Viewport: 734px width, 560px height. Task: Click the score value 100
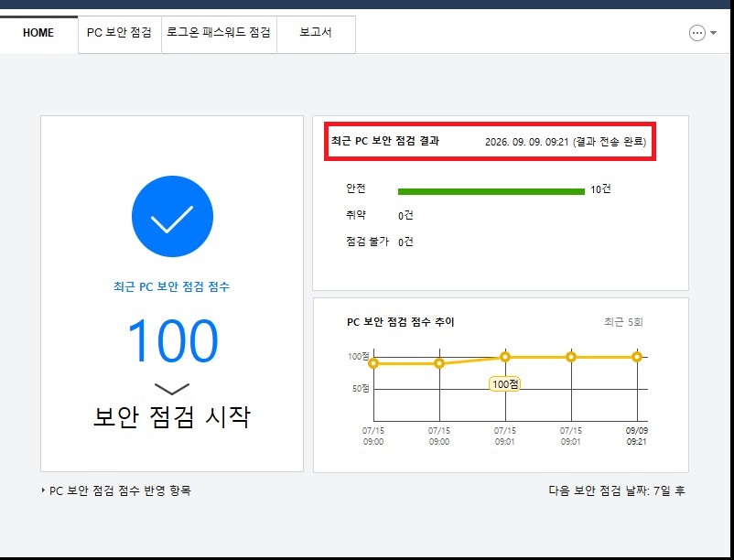click(x=172, y=340)
